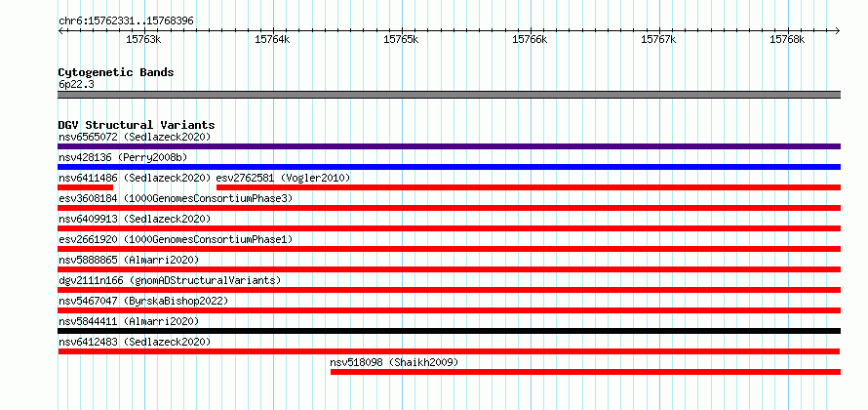Image resolution: width=868 pixels, height=410 pixels.
Task: Click the red esv3608184 variant bar
Action: click(x=449, y=208)
